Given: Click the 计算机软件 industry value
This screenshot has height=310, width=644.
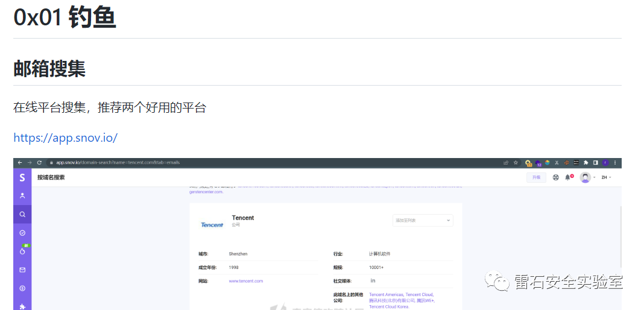Looking at the screenshot, I should [379, 254].
